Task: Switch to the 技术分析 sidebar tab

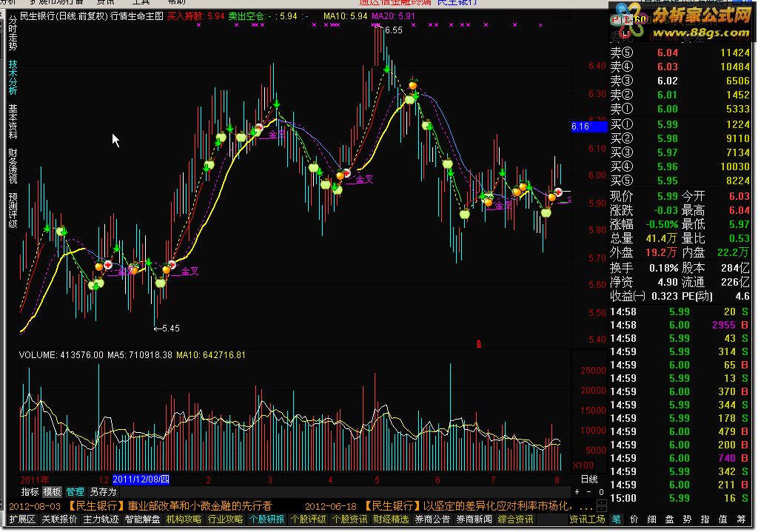Action: click(13, 77)
